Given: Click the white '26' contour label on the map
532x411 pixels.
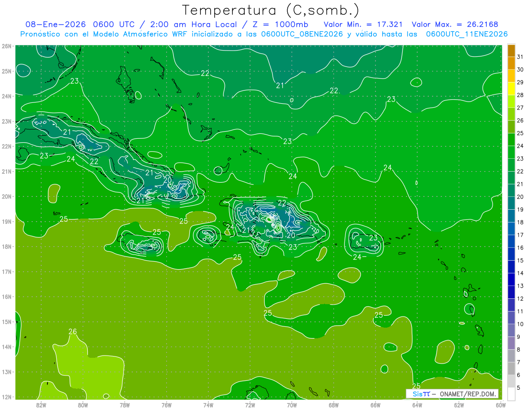Looking at the screenshot, I should [73, 332].
